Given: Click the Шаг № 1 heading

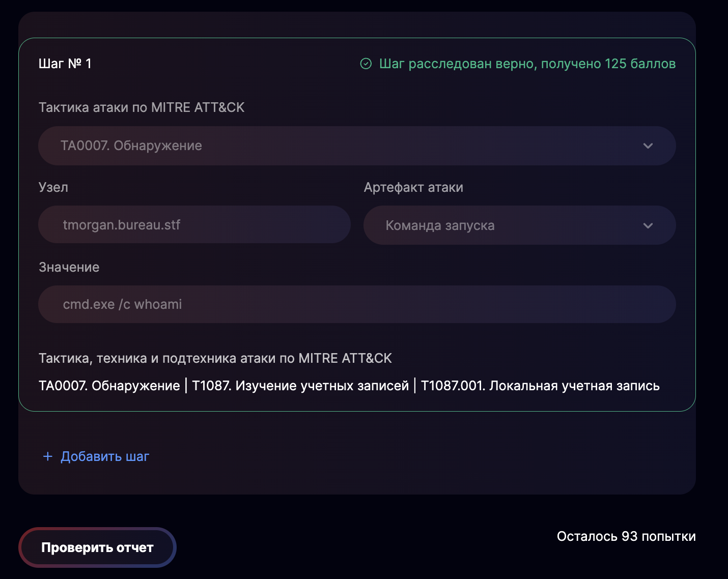Looking at the screenshot, I should coord(65,64).
